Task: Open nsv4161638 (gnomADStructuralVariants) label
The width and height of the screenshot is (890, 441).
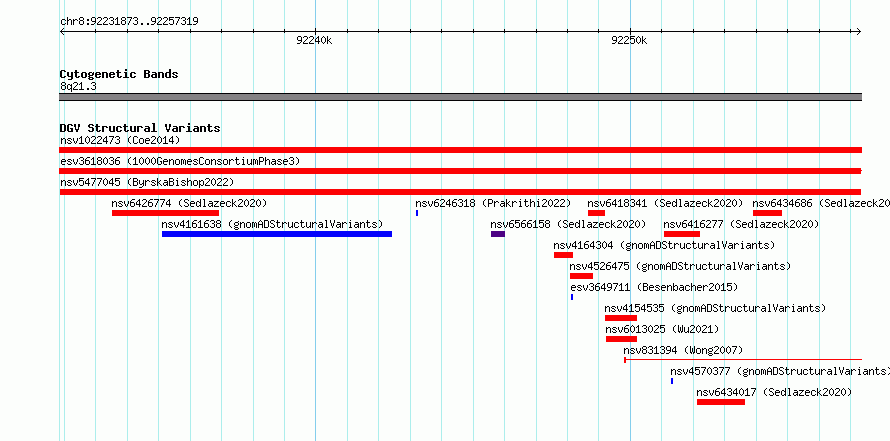Action: [272, 224]
